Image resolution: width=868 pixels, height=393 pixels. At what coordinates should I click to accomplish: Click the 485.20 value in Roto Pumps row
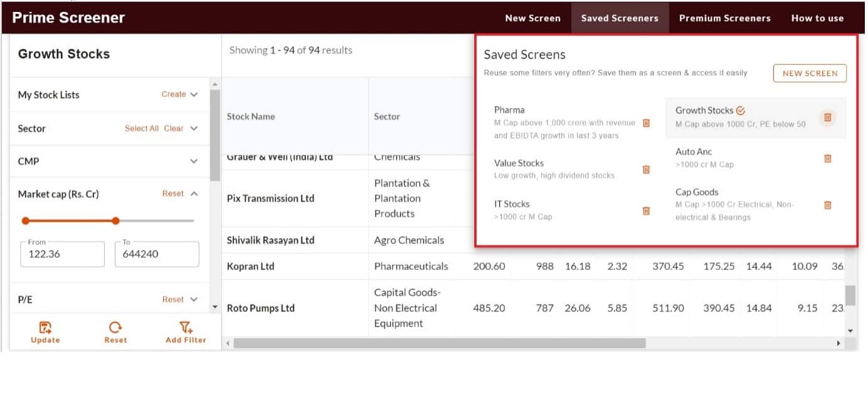click(489, 308)
